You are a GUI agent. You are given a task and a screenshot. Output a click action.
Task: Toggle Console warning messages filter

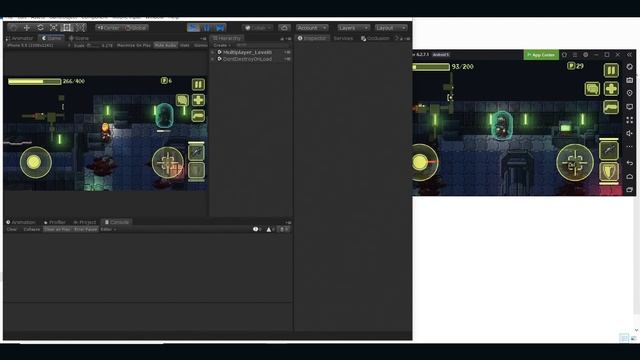coord(270,229)
